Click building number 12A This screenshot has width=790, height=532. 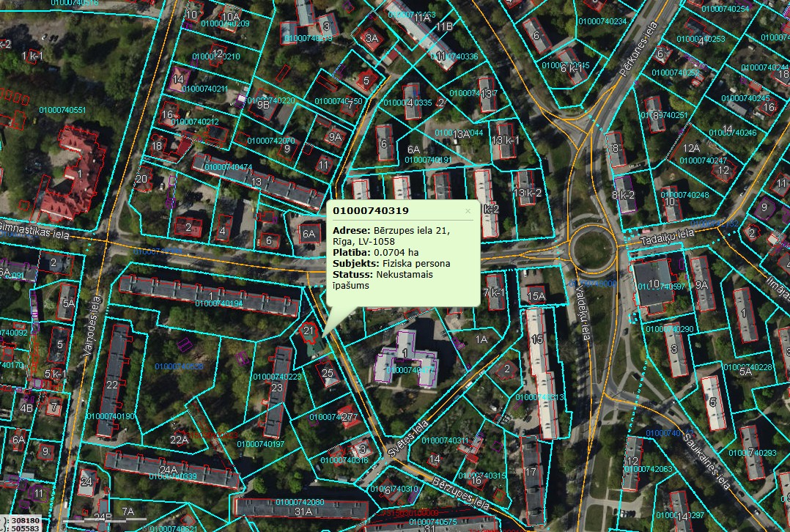click(x=691, y=148)
